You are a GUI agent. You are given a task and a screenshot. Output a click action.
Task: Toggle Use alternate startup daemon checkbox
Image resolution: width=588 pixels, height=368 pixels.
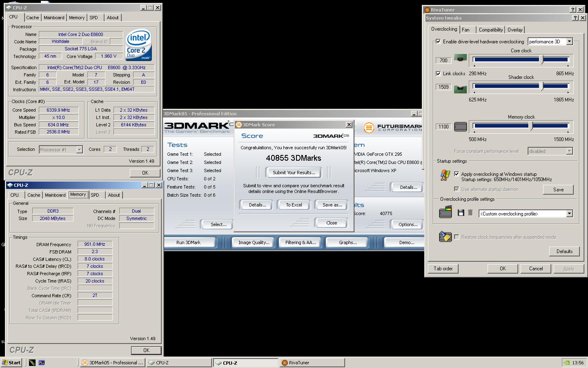coord(457,189)
